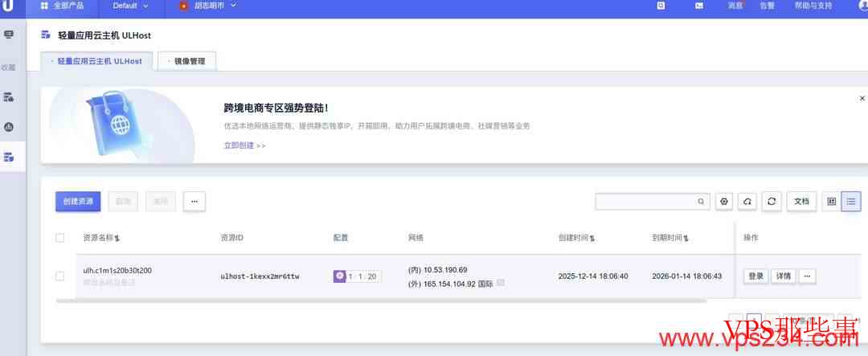Screen dimensions: 868x356
Task: Open the ··· more actions button beside 创建资源
Action: pyautogui.click(x=194, y=202)
